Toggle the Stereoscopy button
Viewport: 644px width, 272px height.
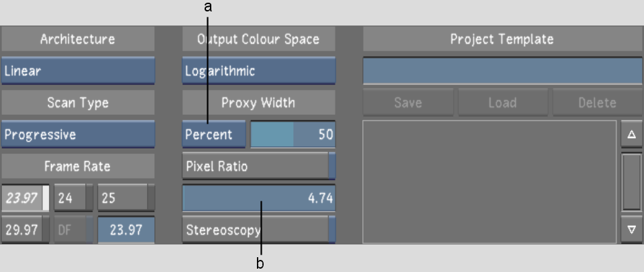(259, 229)
